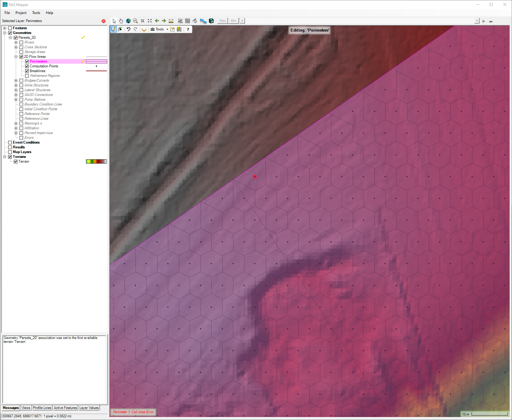Select the yellow ruler measure tool
Image resolution: width=512 pixels, height=420 pixels.
(171, 21)
